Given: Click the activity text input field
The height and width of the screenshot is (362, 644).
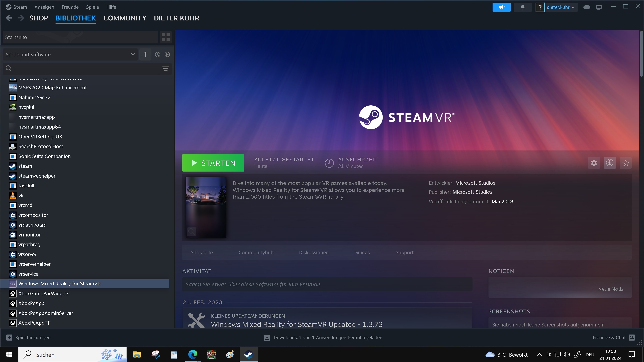Looking at the screenshot, I should pyautogui.click(x=327, y=284).
